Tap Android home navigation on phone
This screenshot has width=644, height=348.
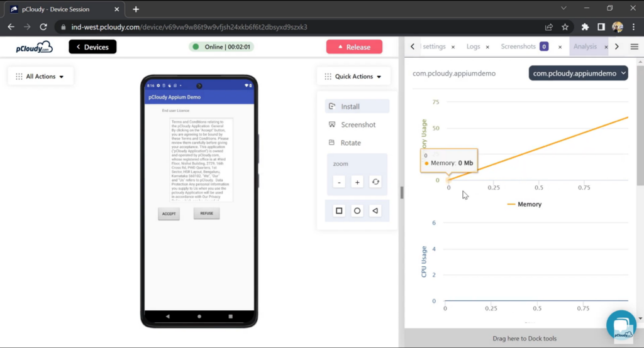point(199,317)
